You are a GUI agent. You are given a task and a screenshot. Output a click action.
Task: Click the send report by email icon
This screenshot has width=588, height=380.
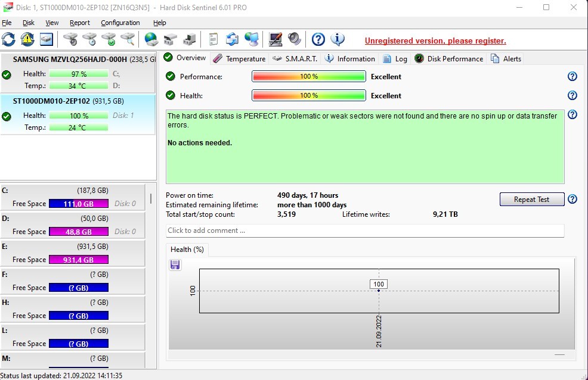coord(232,39)
